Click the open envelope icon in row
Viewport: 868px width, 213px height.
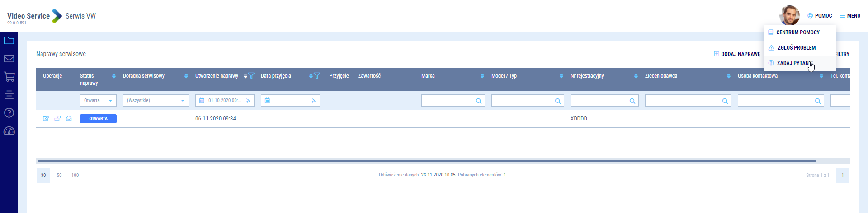tap(69, 119)
